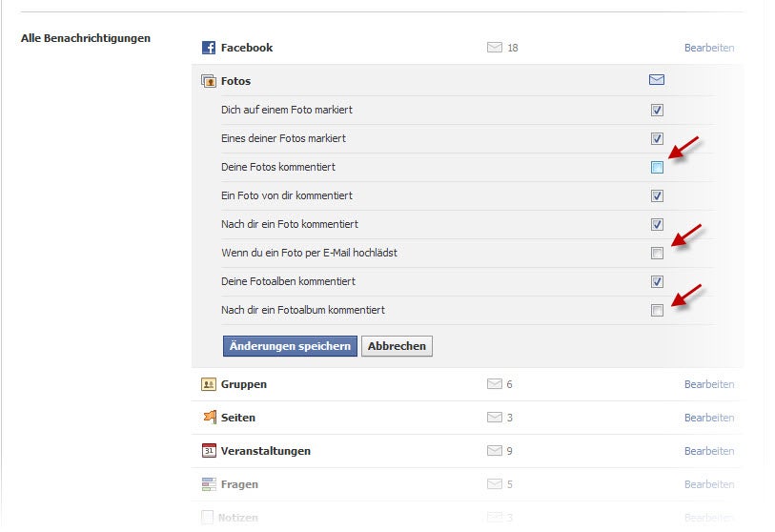Click the Fotos section icon

(x=209, y=81)
